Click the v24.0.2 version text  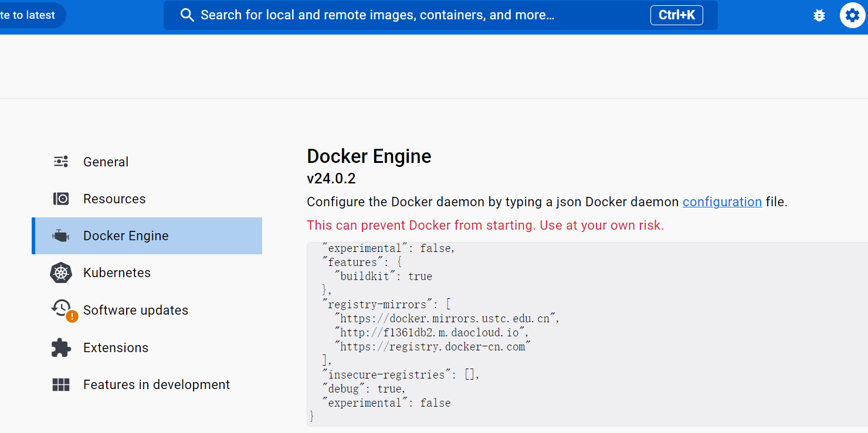pos(331,179)
